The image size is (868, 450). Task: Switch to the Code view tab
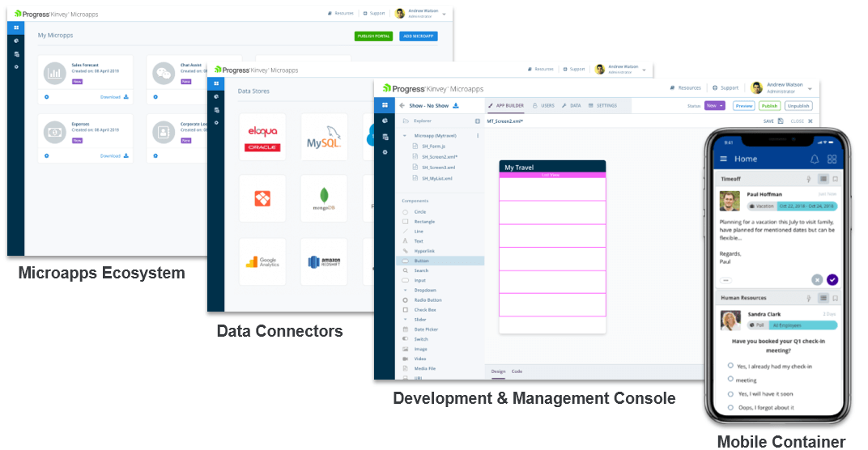(x=517, y=371)
